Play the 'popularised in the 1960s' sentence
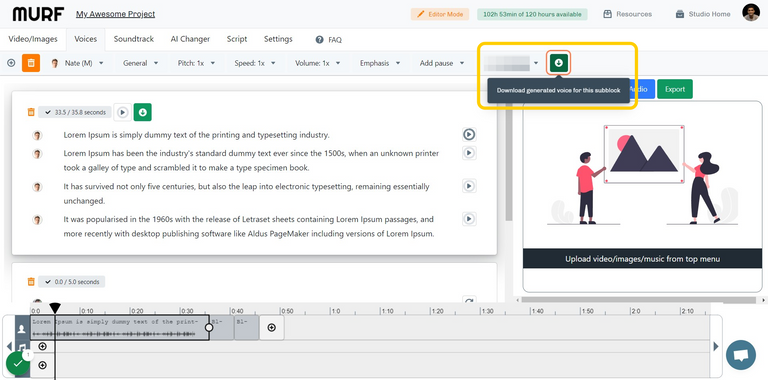Viewport: 768px width, 380px height. point(469,219)
